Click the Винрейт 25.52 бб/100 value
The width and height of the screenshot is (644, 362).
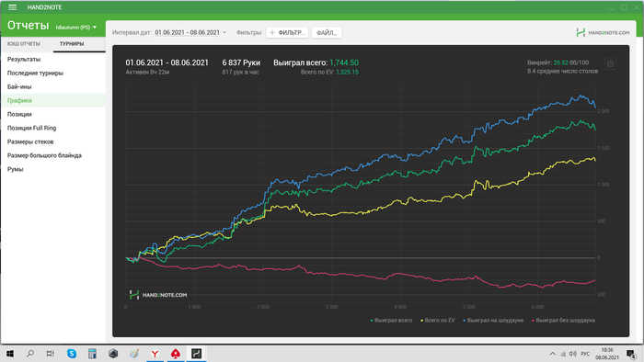(x=558, y=62)
